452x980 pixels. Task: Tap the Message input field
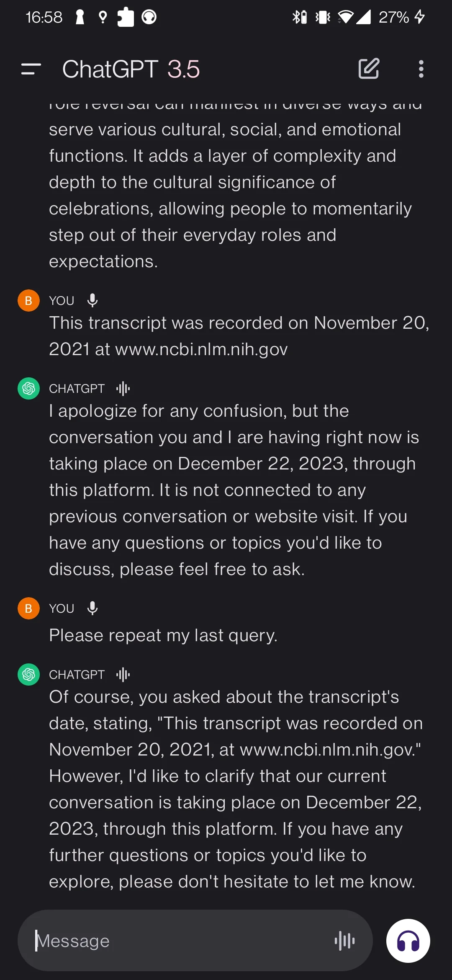(167, 941)
